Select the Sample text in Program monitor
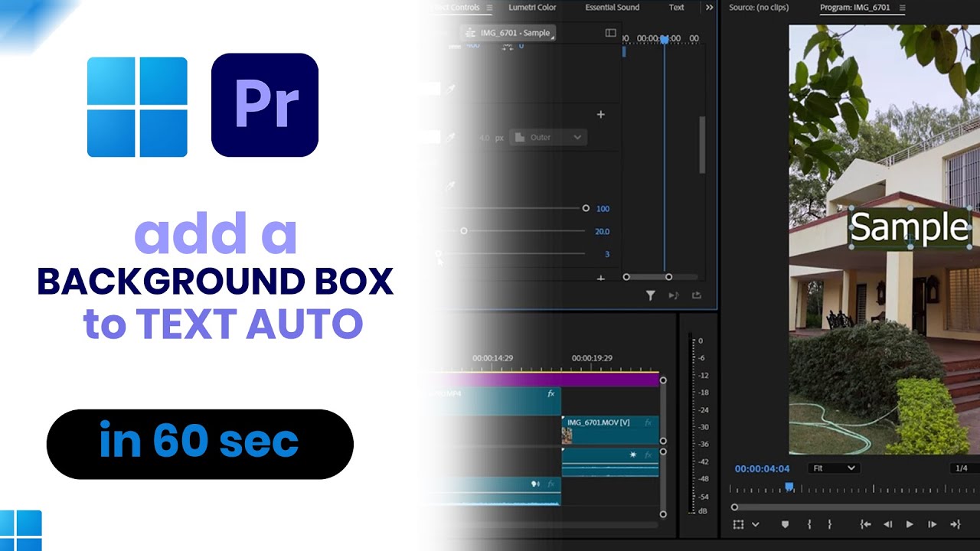The width and height of the screenshot is (980, 551). pos(910,227)
